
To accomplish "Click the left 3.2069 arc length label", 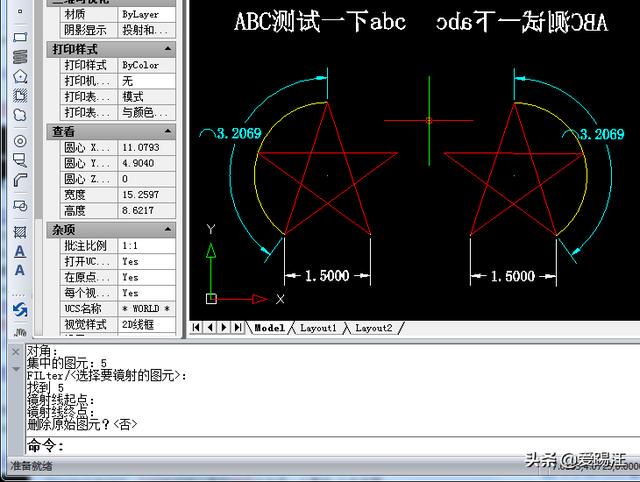I will [x=239, y=133].
